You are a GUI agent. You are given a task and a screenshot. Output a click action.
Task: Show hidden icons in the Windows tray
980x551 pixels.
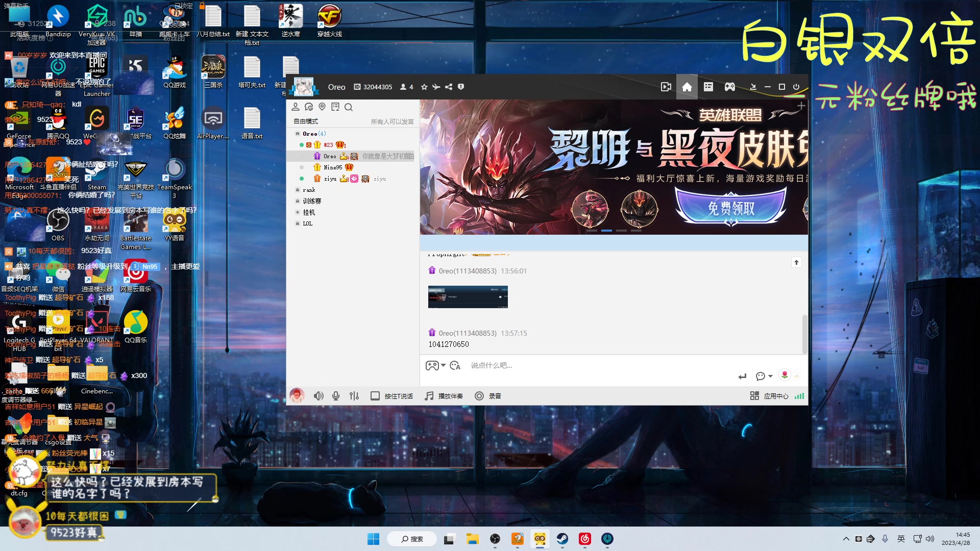tap(846, 539)
